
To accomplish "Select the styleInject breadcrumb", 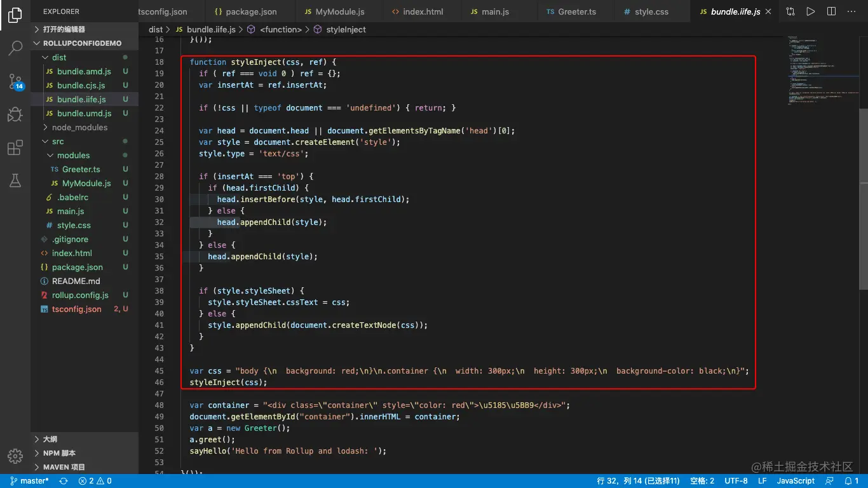I will click(x=339, y=29).
